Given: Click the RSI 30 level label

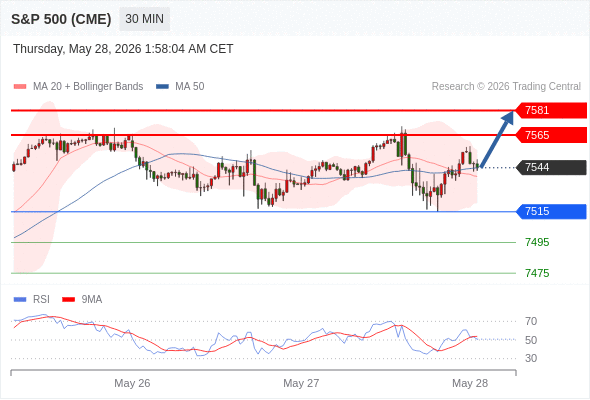Looking at the screenshot, I should click(x=531, y=358).
